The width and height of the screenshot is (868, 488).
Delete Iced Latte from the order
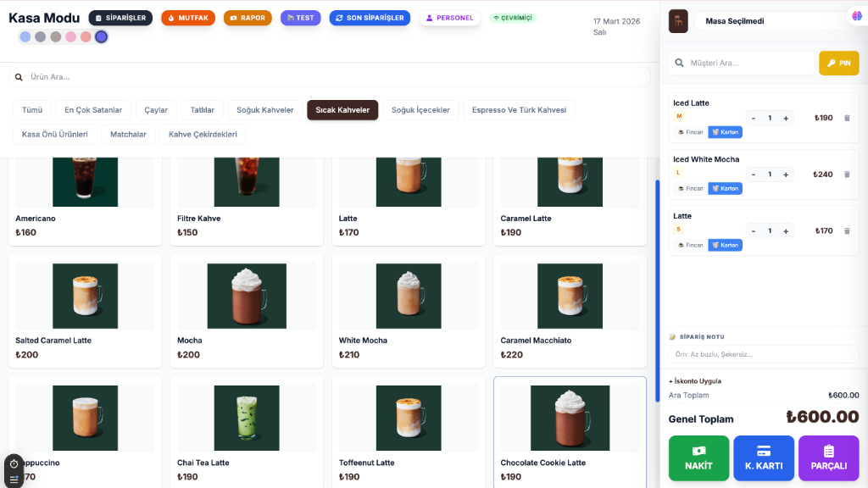click(x=846, y=118)
